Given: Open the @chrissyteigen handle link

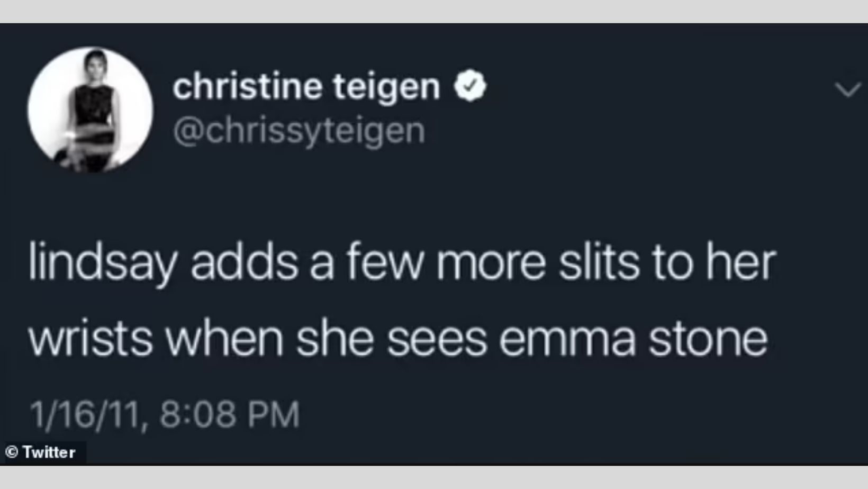Looking at the screenshot, I should coord(299,131).
